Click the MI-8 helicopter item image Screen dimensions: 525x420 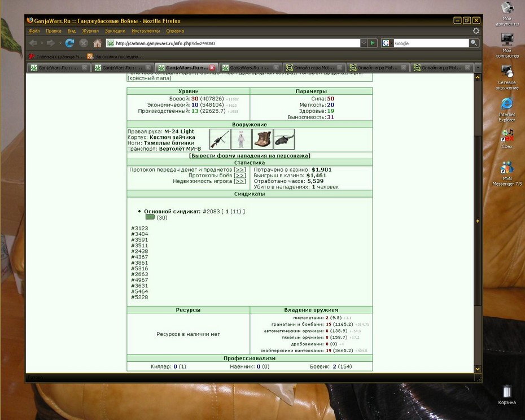(284, 139)
